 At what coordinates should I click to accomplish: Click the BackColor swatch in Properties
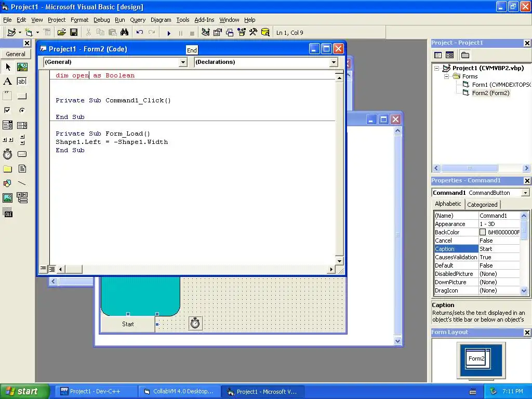[483, 232]
